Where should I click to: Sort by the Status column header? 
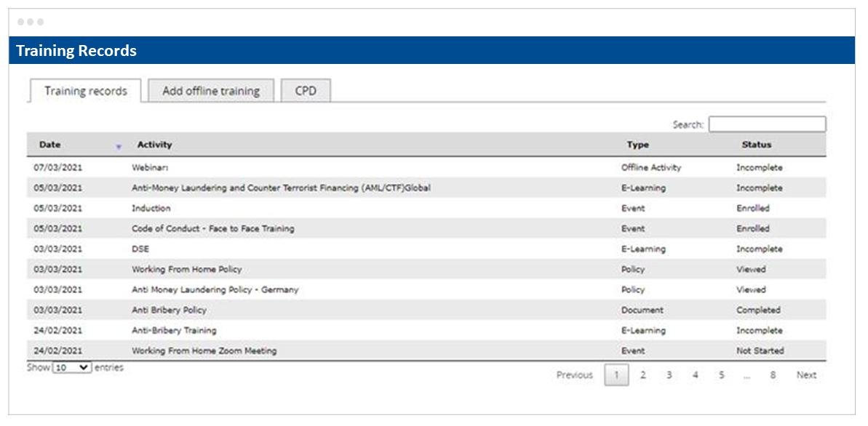click(756, 145)
